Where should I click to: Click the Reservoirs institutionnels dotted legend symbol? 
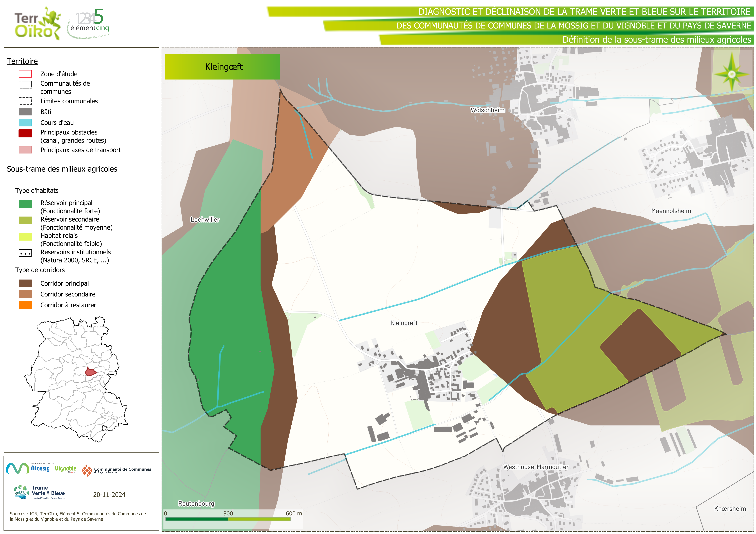pos(25,253)
